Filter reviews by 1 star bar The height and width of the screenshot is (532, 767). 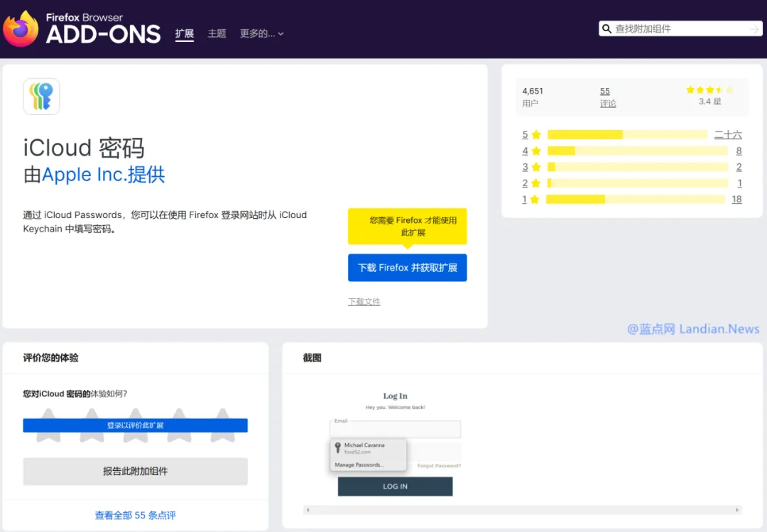point(636,199)
